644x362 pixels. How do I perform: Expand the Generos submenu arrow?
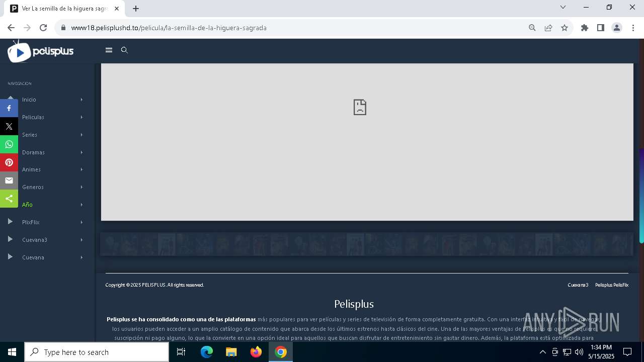pyautogui.click(x=82, y=187)
